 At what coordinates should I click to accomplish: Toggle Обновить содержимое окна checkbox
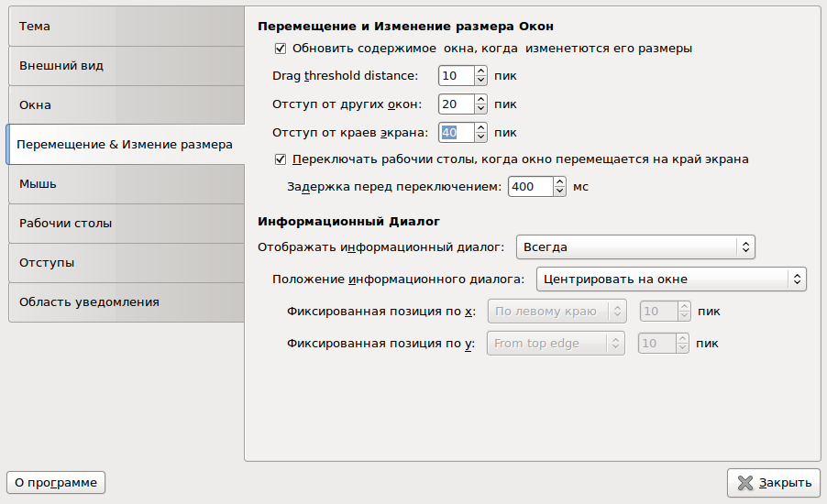pyautogui.click(x=281, y=48)
